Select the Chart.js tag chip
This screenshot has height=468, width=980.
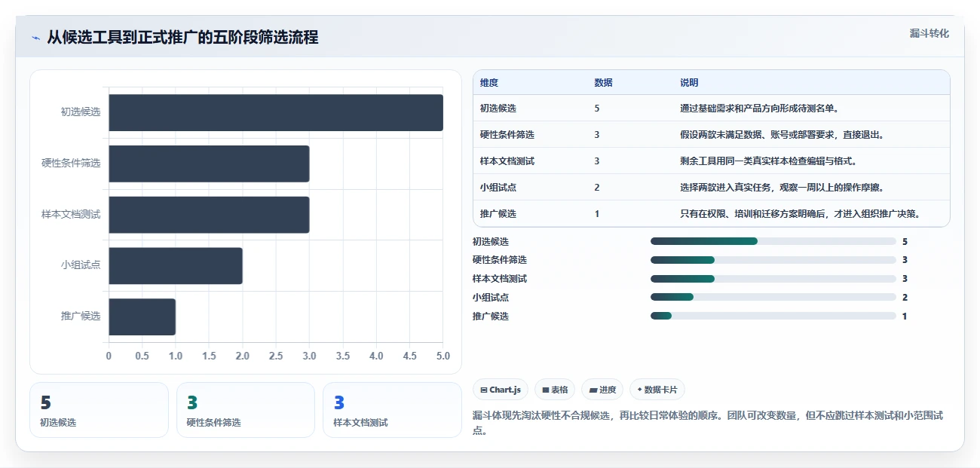click(501, 390)
